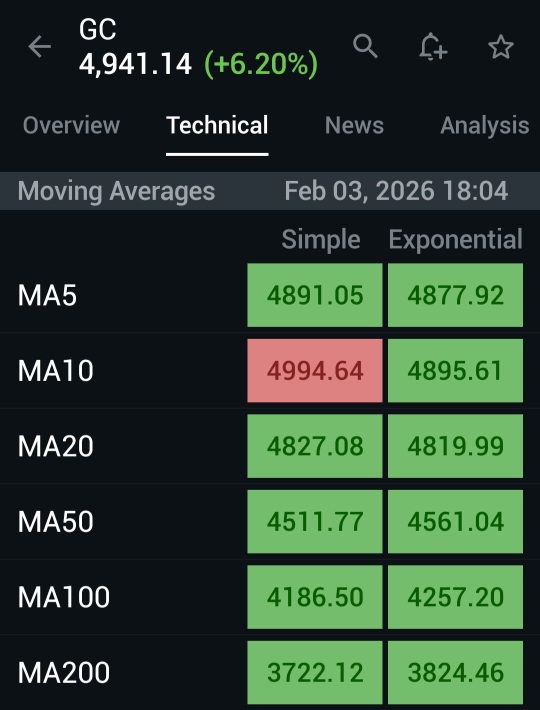Tap MA10 exponential value 4895.61
Viewport: 540px width, 710px height.
click(455, 371)
